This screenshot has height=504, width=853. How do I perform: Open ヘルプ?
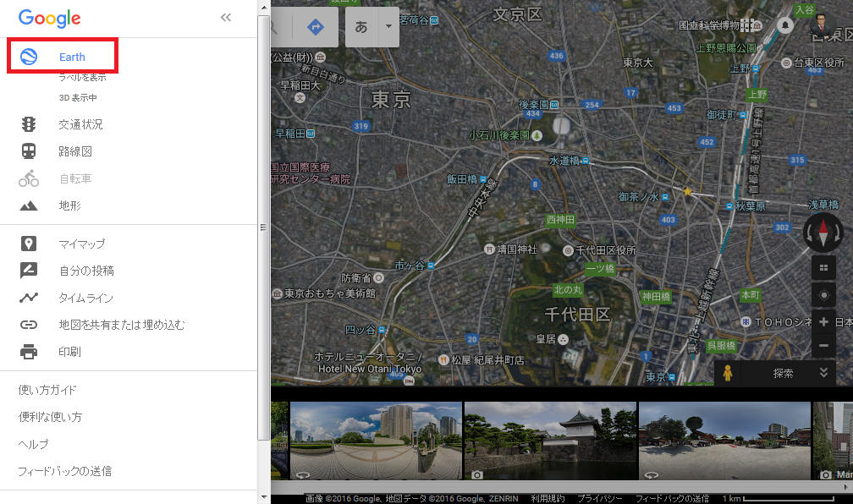pos(33,444)
